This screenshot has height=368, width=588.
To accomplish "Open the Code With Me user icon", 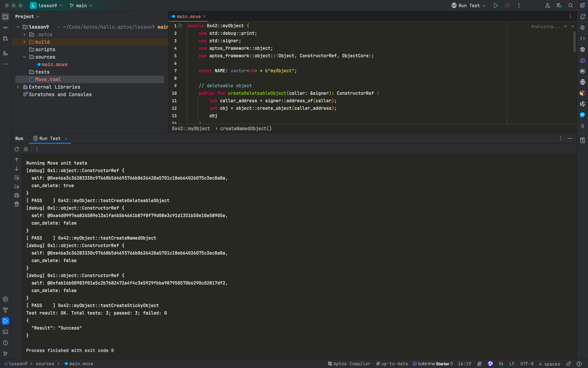I will pos(548,5).
